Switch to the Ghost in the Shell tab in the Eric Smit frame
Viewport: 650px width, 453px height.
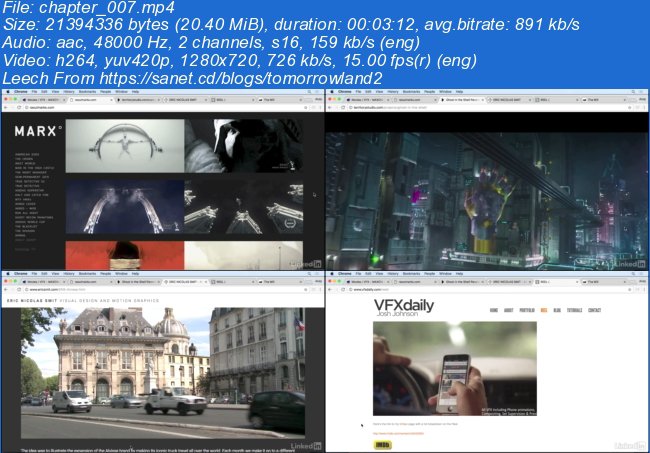[x=137, y=282]
